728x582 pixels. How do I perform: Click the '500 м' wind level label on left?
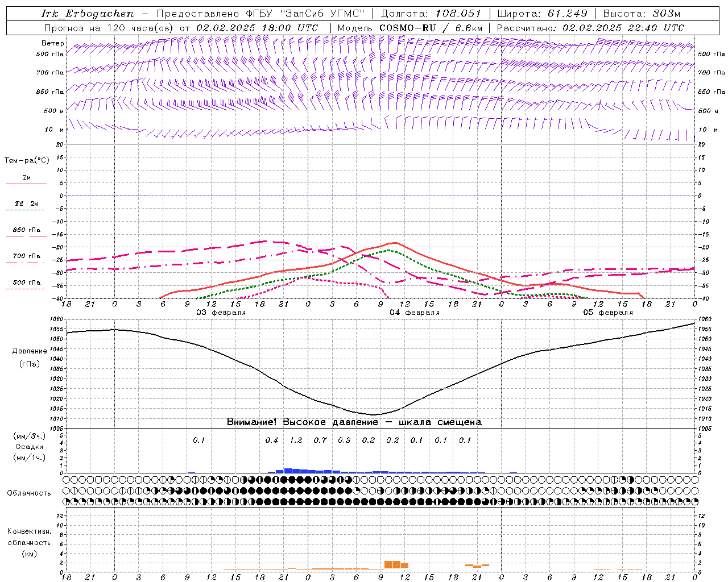tap(54, 111)
